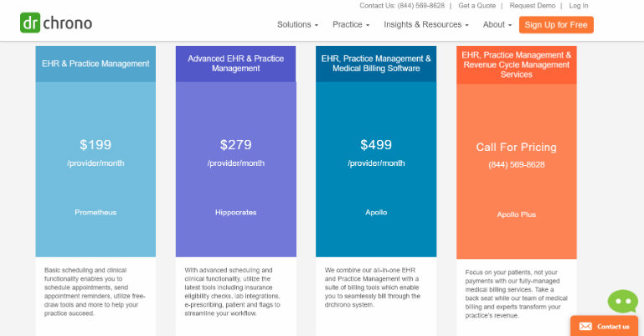The image size is (644, 336).
Task: Click the $199 Prometheus pricing card
Action: [95, 168]
